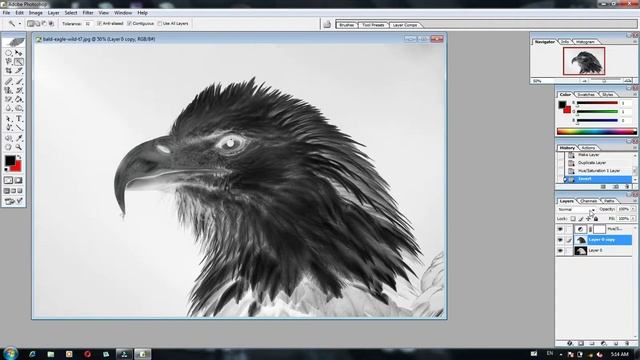
Task: Switch to the Channels tab
Action: pyautogui.click(x=589, y=201)
